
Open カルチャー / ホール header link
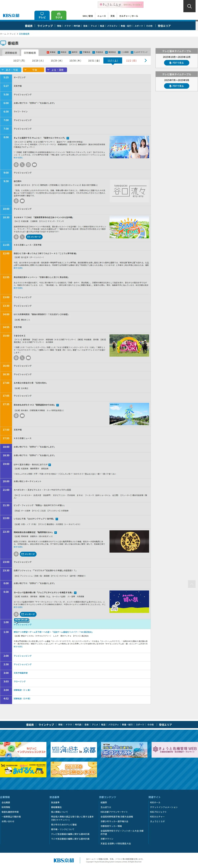[128, 16]
